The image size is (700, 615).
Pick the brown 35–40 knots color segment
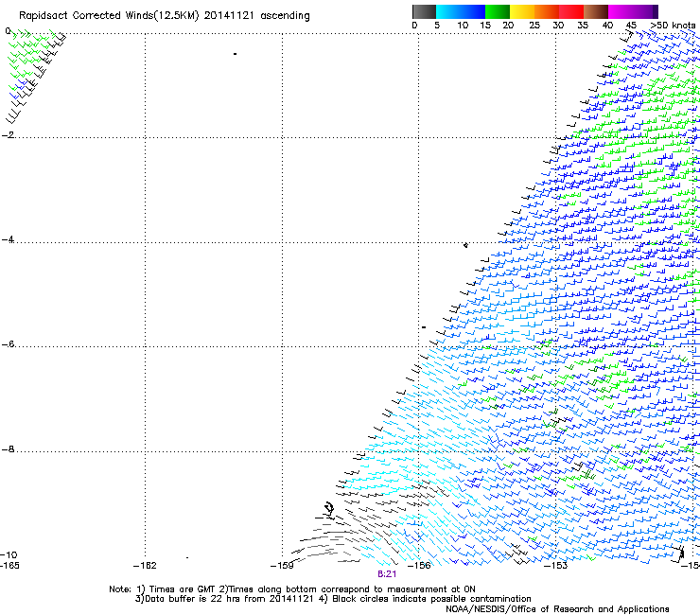(x=596, y=11)
